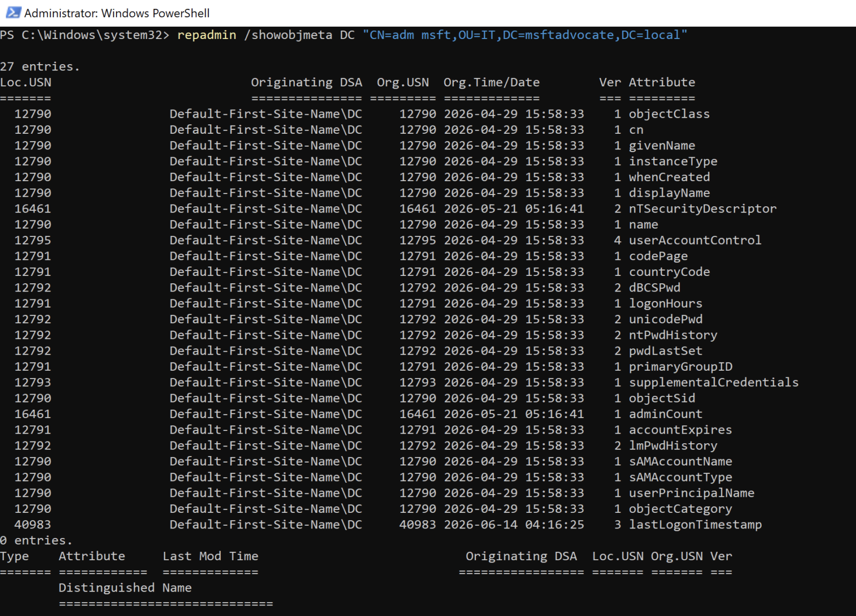
Task: Click the 'repadmin' command text
Action: [x=207, y=35]
